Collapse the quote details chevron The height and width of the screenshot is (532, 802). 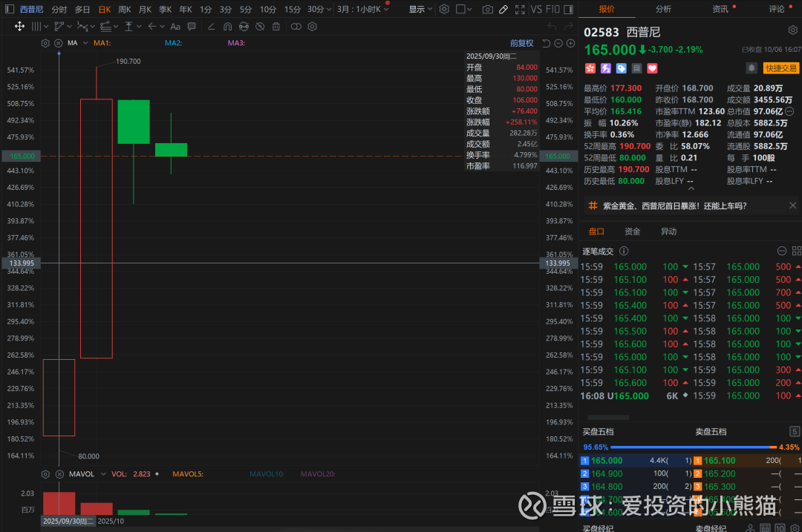tap(691, 188)
